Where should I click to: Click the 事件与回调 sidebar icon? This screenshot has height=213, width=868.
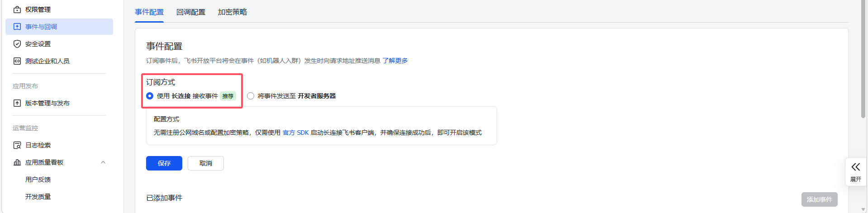17,27
